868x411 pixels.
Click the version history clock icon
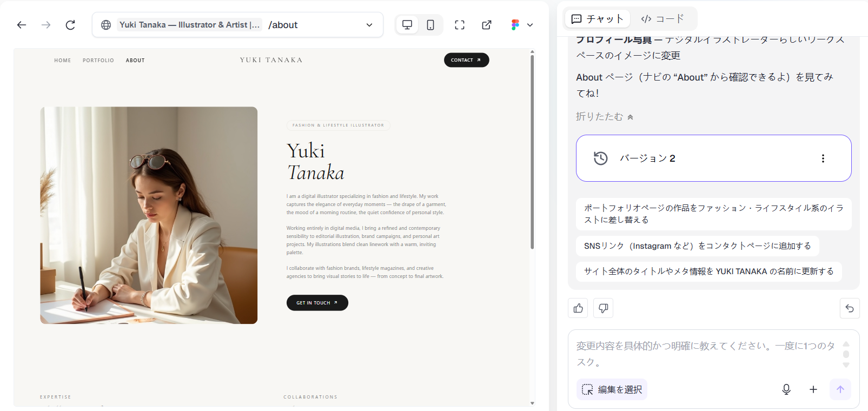(601, 158)
